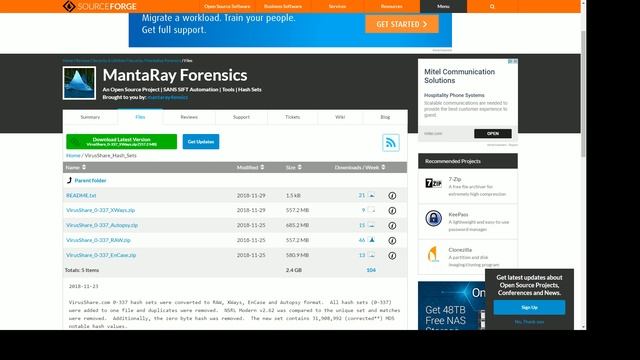Screen dimensions: 640x360
Task: Click GET STARTED in top banner ad
Action: click(x=402, y=24)
